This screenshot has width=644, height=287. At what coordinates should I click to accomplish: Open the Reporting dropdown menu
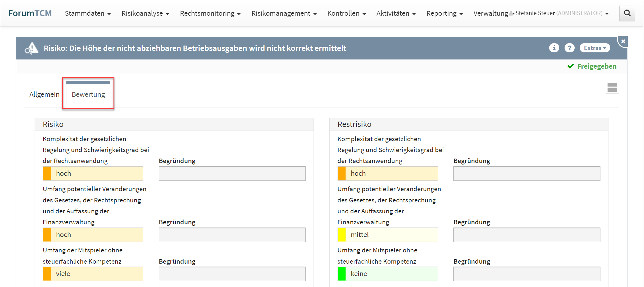point(444,13)
